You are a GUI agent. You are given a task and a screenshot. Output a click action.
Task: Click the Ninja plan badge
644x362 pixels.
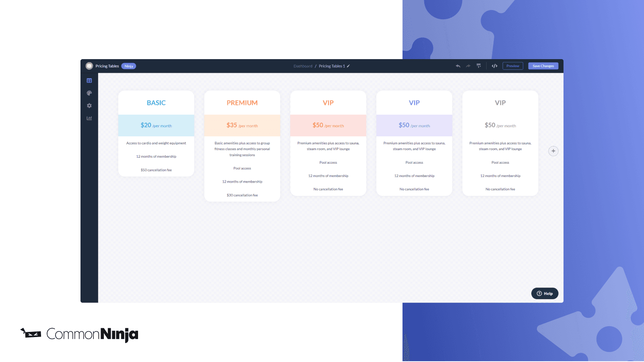(x=129, y=66)
